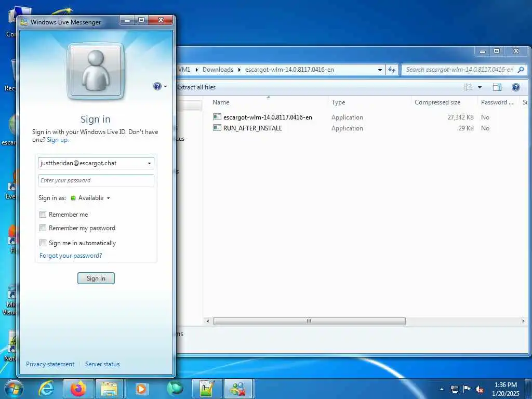Enable the Remember me checkbox
532x399 pixels.
point(43,215)
